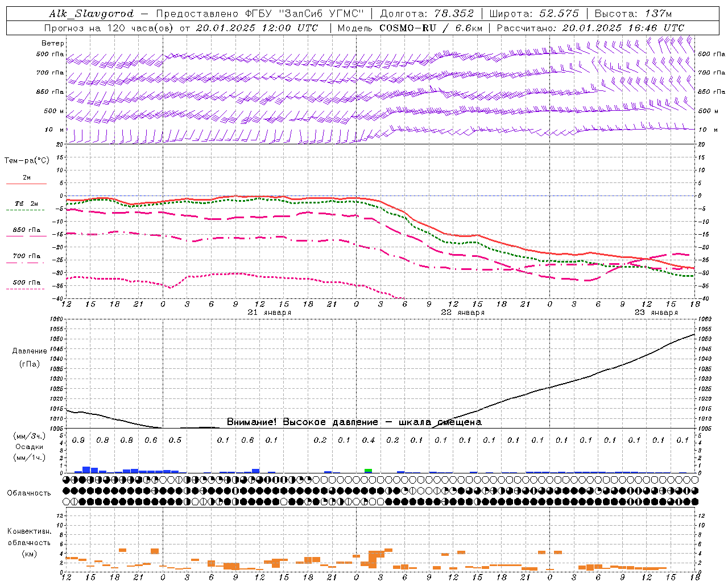728x582 pixels.
Task: Click the Ветер panel label
Action: point(53,43)
